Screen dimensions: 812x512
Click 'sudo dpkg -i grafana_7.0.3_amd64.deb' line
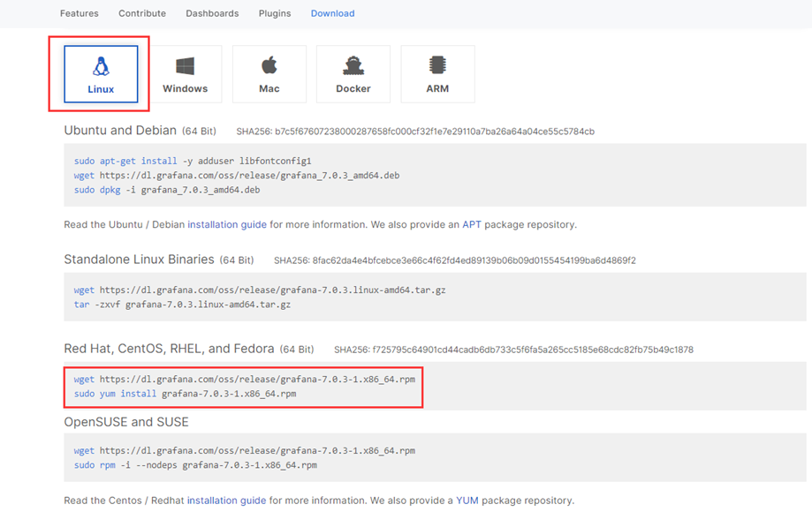pos(167,190)
